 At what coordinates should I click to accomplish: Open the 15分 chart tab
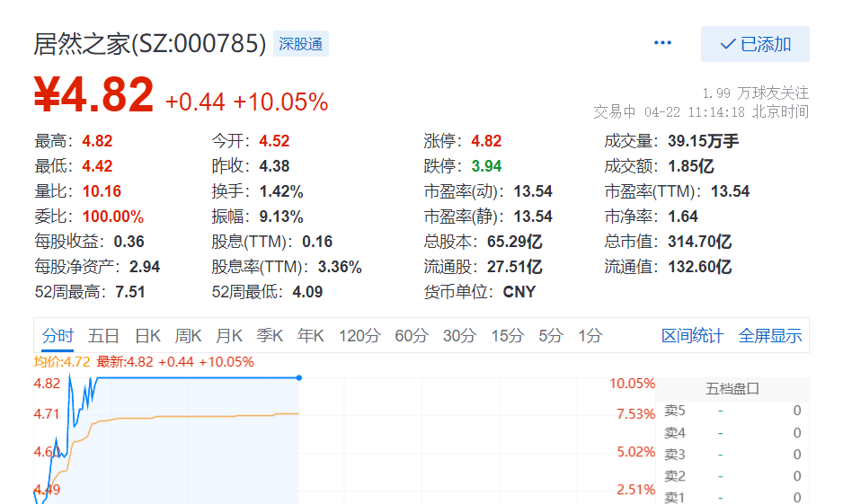point(507,336)
